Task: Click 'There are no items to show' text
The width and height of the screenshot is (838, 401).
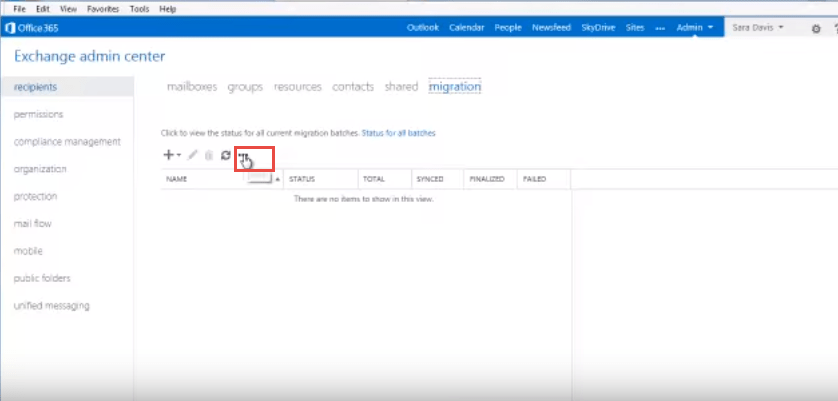Action: [363, 199]
